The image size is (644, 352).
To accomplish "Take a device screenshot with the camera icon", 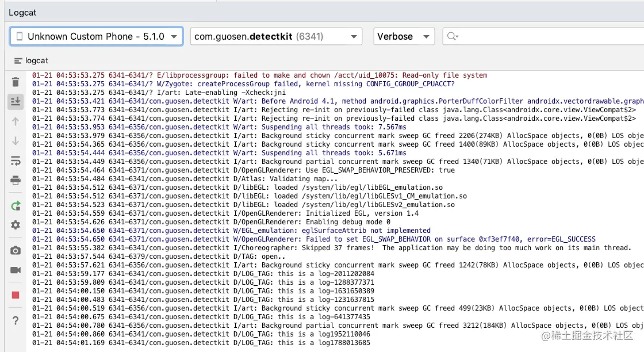I will click(16, 251).
